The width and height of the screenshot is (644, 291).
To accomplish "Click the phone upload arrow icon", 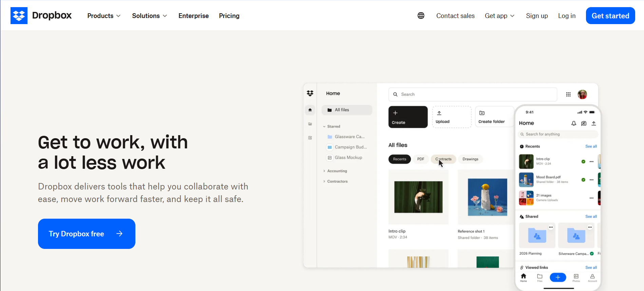I will coord(594,123).
